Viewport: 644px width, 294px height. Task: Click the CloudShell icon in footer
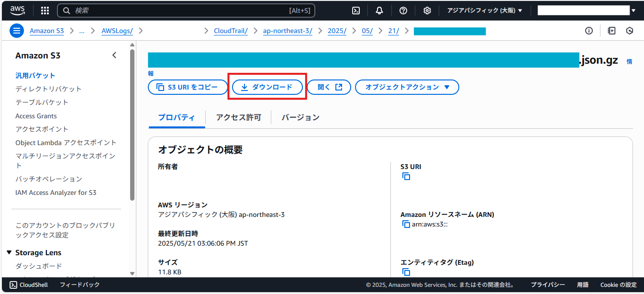[x=13, y=285]
